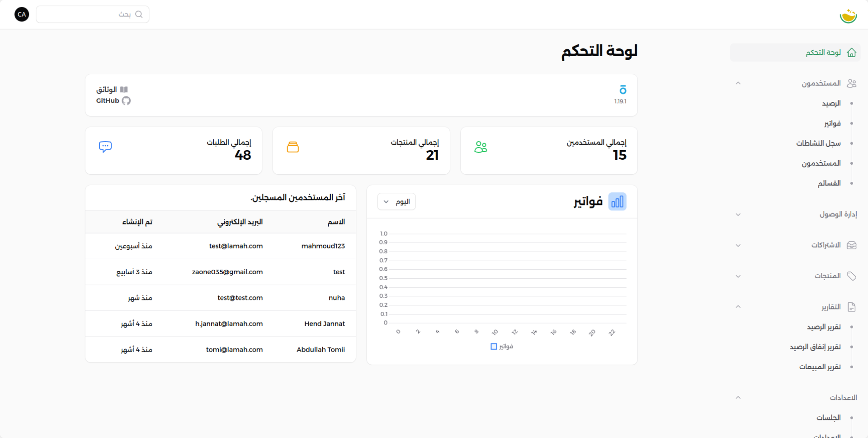This screenshot has height=438, width=868.
Task: Open لوحة التحكم home icon
Action: click(852, 52)
